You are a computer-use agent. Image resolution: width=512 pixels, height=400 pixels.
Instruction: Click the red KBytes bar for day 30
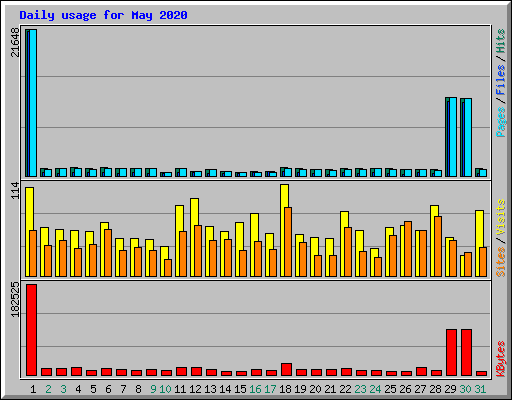tap(467, 353)
